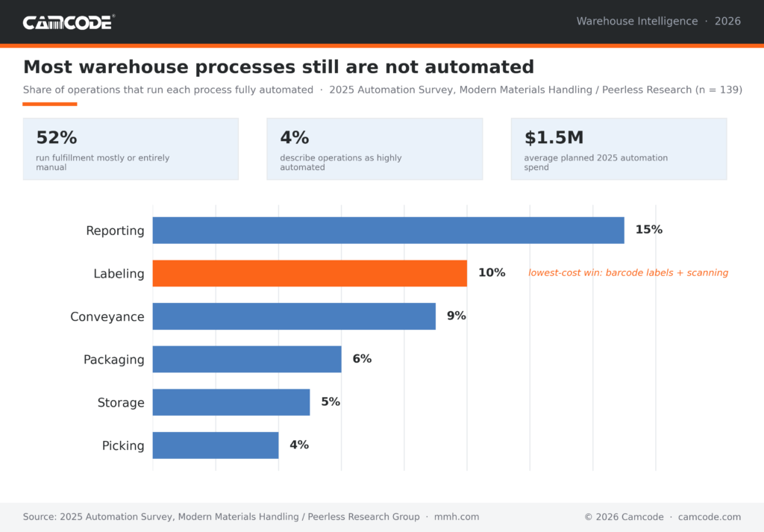Click the '15%' value label
This screenshot has width=764, height=532.
tap(649, 230)
